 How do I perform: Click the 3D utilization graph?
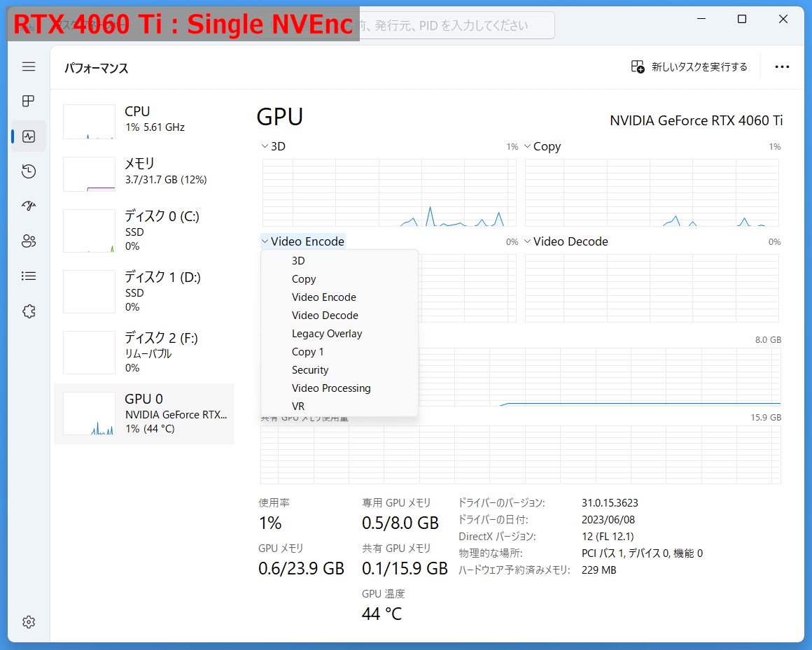389,192
